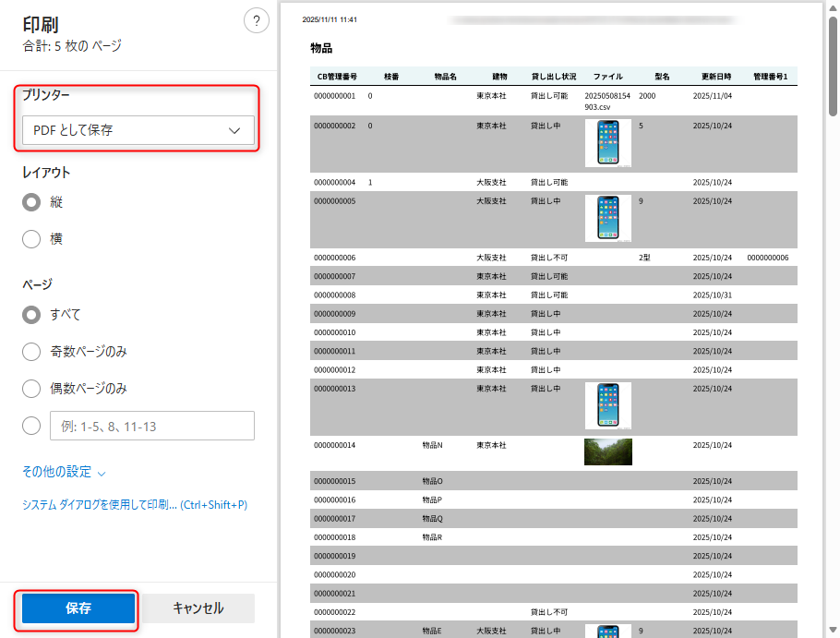
Task: Click 物品E item name
Action: coord(432,631)
